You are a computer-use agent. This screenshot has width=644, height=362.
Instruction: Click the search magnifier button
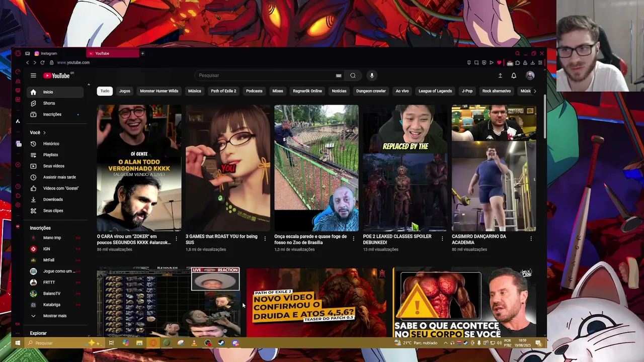coord(353,75)
